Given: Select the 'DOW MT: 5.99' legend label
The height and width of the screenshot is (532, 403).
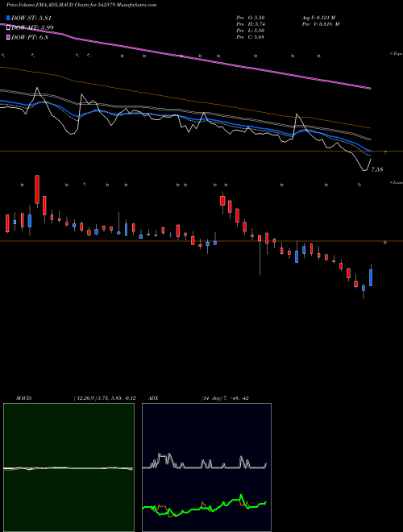Looking at the screenshot, I should [x=32, y=27].
